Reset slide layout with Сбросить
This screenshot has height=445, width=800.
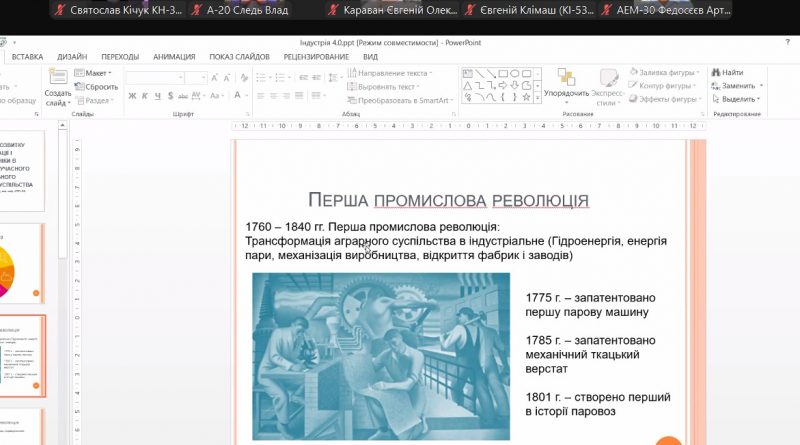(96, 87)
